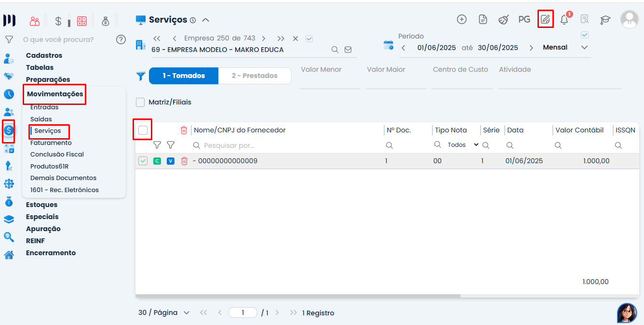The height and width of the screenshot is (325, 644).
Task: Open the notifications bell icon
Action: pos(564,20)
